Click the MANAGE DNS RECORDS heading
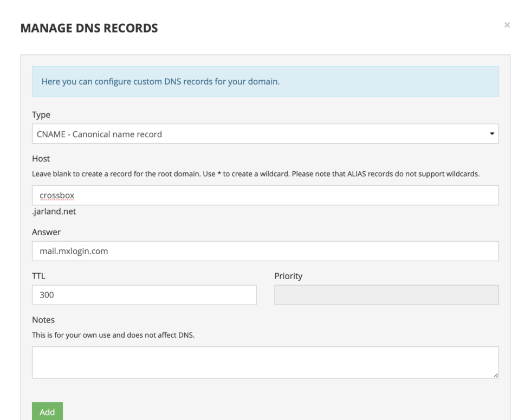 [89, 28]
